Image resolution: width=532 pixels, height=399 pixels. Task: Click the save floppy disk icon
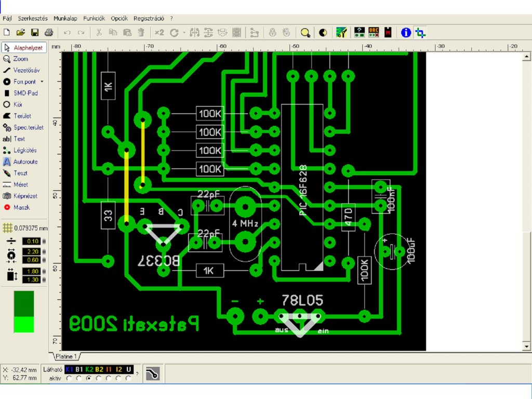coord(35,33)
